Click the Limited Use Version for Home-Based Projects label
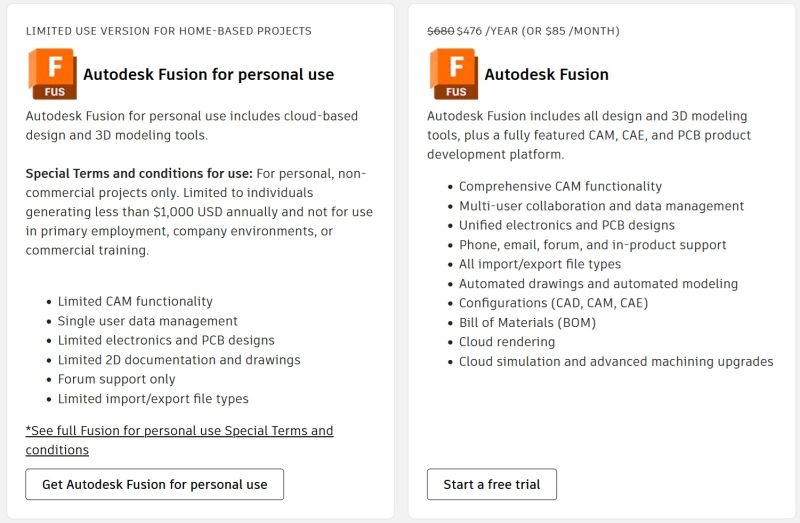800x523 pixels. pos(168,31)
